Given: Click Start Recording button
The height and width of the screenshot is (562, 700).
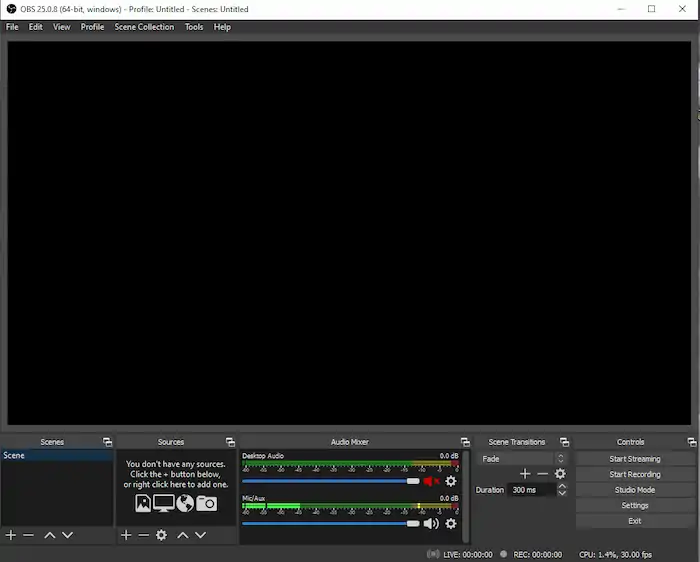Looking at the screenshot, I should pos(635,475).
